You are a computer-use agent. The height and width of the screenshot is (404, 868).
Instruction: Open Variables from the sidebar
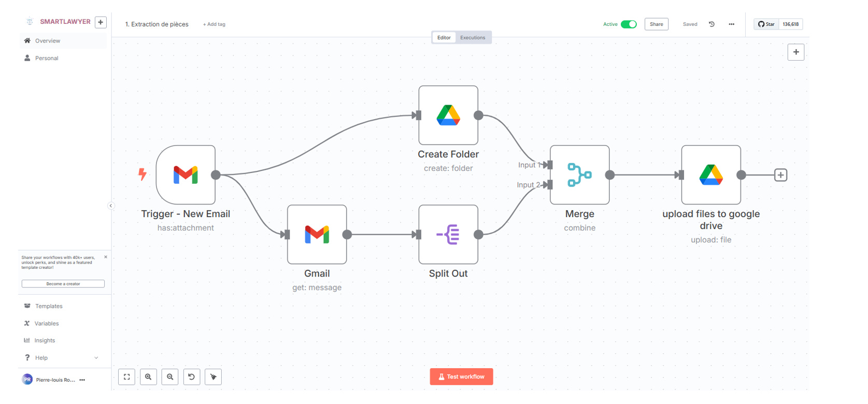tap(63, 323)
